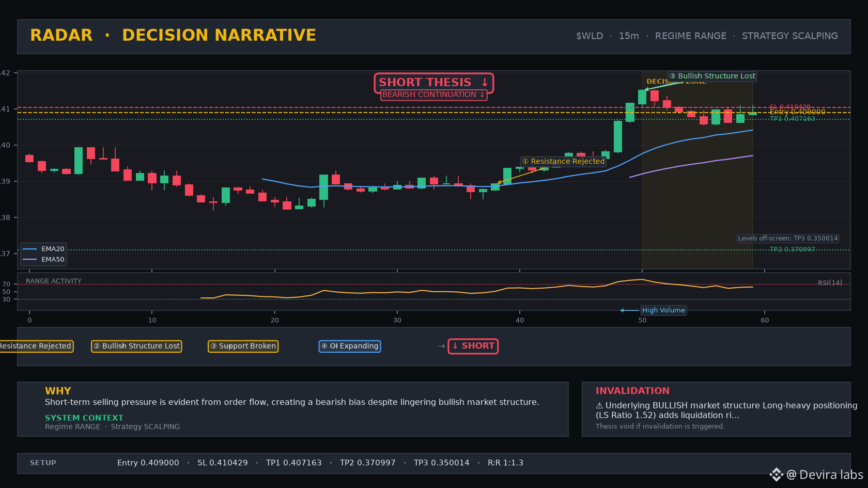Screen dimensions: 868x488
Task: Click TP2 0.370997 in the SETUP bar
Action: pos(368,463)
